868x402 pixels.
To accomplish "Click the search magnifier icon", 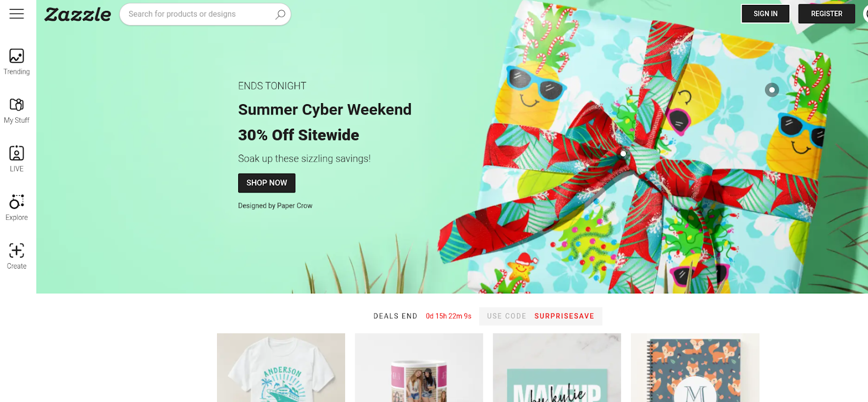I will 280,14.
